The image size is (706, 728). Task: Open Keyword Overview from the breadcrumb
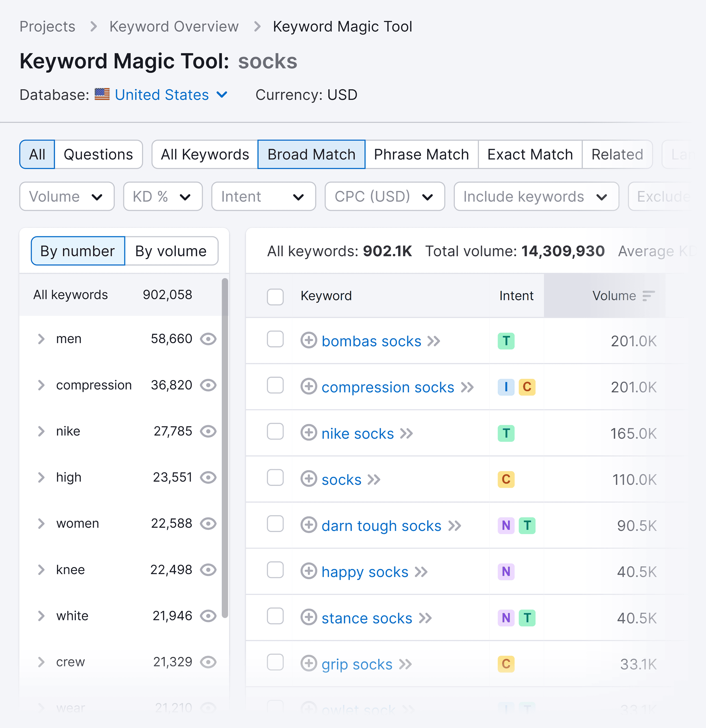pos(174,26)
